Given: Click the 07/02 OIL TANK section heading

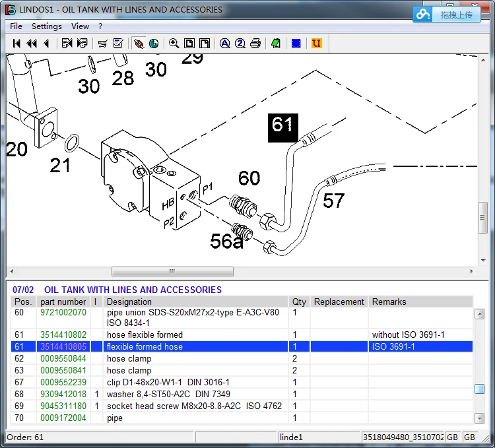Looking at the screenshot, I should (x=117, y=290).
